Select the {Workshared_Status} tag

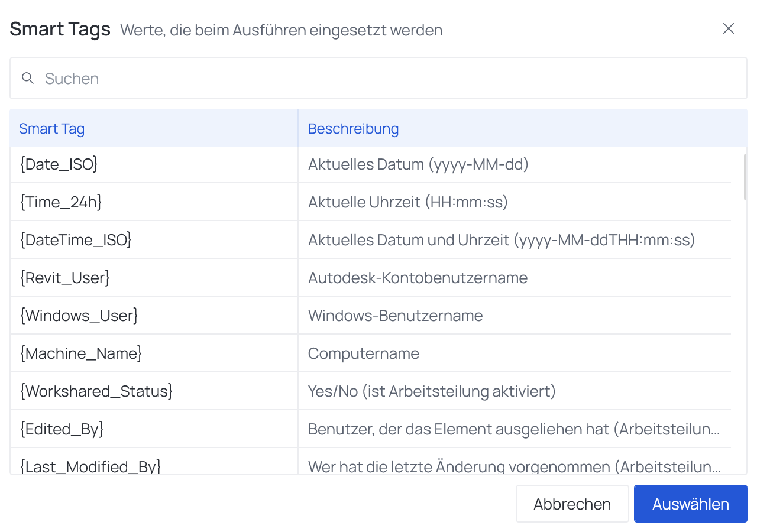pos(96,391)
